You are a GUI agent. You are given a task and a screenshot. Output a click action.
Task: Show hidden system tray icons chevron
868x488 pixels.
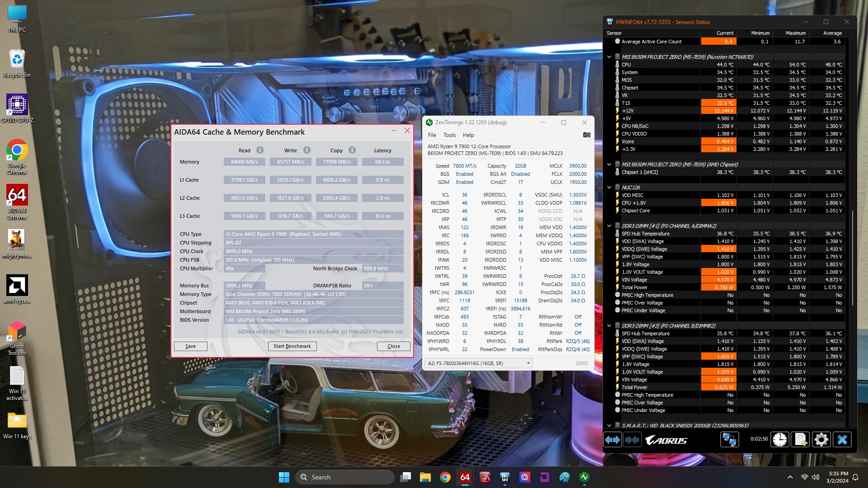pos(790,477)
